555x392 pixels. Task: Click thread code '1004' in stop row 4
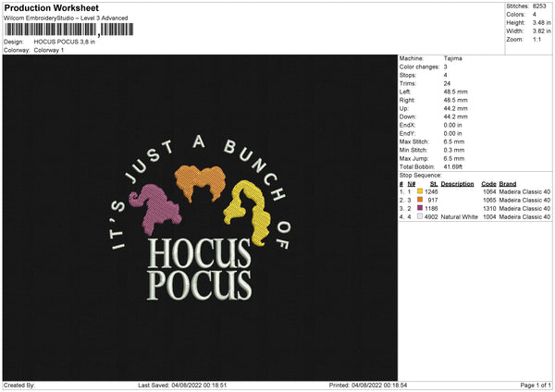pyautogui.click(x=489, y=217)
